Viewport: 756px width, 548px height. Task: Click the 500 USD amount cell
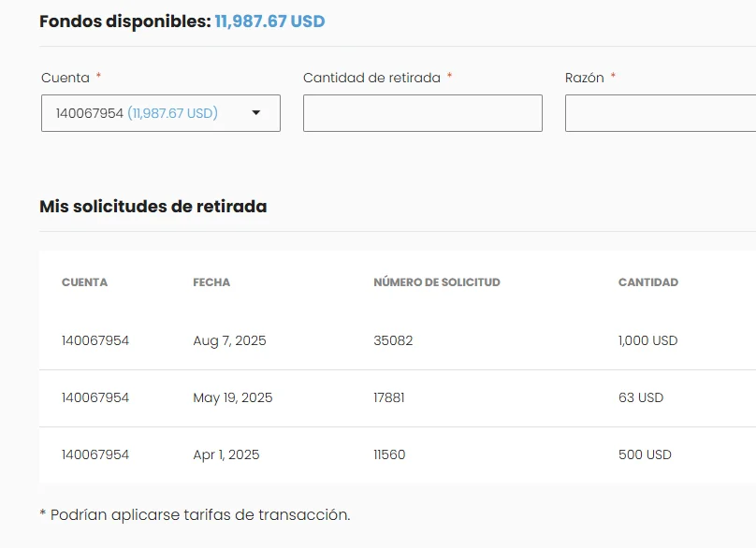tap(645, 454)
